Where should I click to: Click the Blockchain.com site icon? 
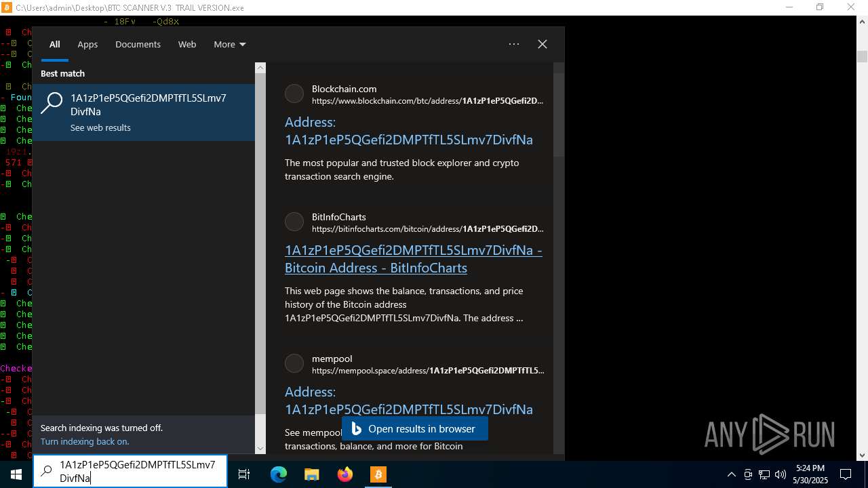pyautogui.click(x=294, y=94)
